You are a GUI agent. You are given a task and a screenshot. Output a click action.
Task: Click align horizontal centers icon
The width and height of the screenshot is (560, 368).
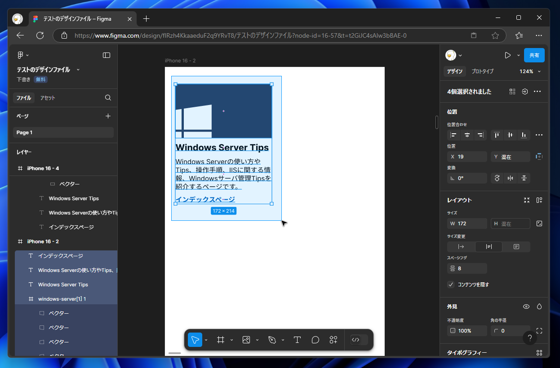(467, 135)
